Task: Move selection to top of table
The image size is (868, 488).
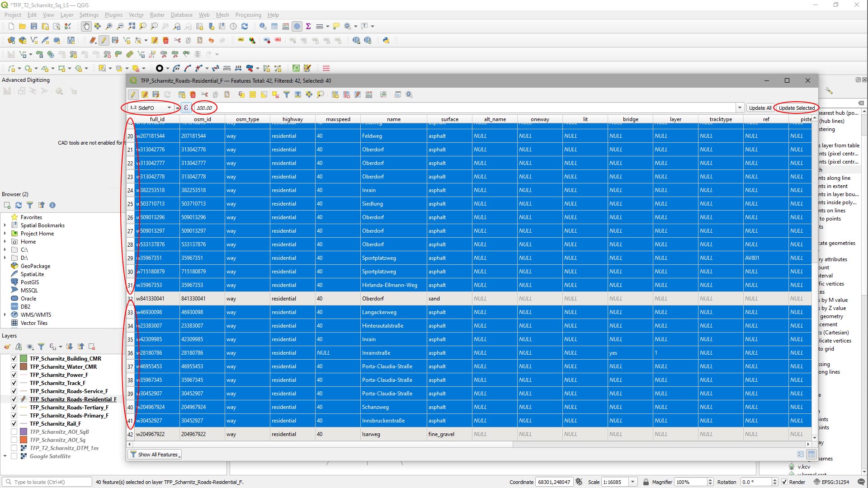Action: [x=298, y=94]
